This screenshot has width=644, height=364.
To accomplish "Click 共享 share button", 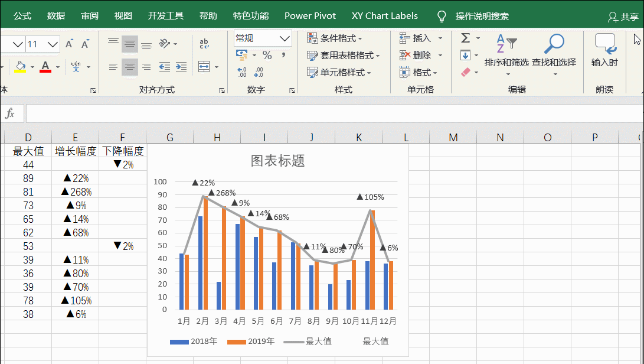I will [x=623, y=17].
